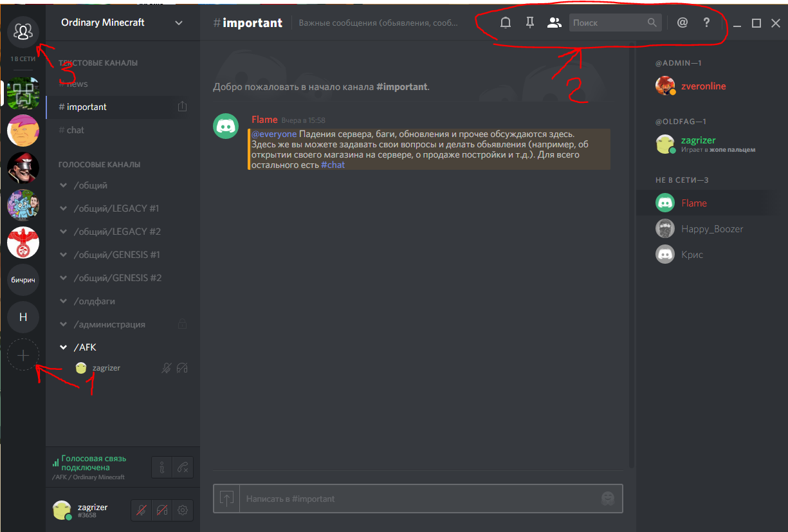Click the @everyone mention in the message
This screenshot has height=532, width=788.
coord(274,134)
